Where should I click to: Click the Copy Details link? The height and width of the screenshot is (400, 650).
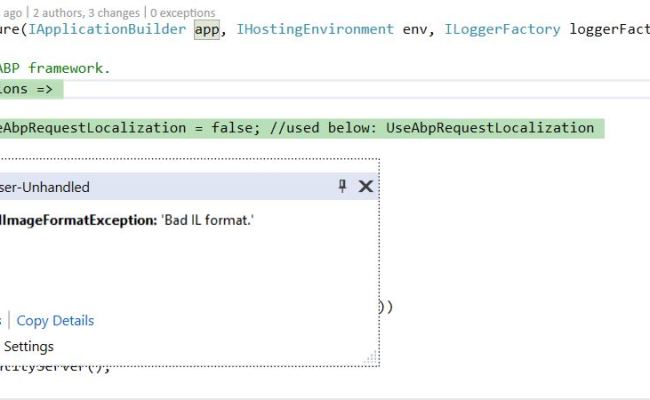(x=55, y=321)
